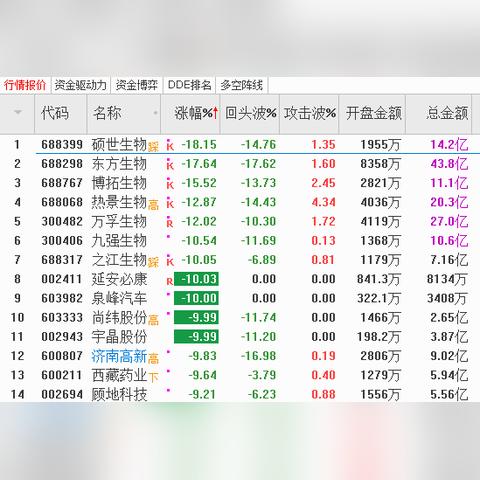The width and height of the screenshot is (480, 480).
Task: Select stock name 之江生物
Action: pos(119,260)
